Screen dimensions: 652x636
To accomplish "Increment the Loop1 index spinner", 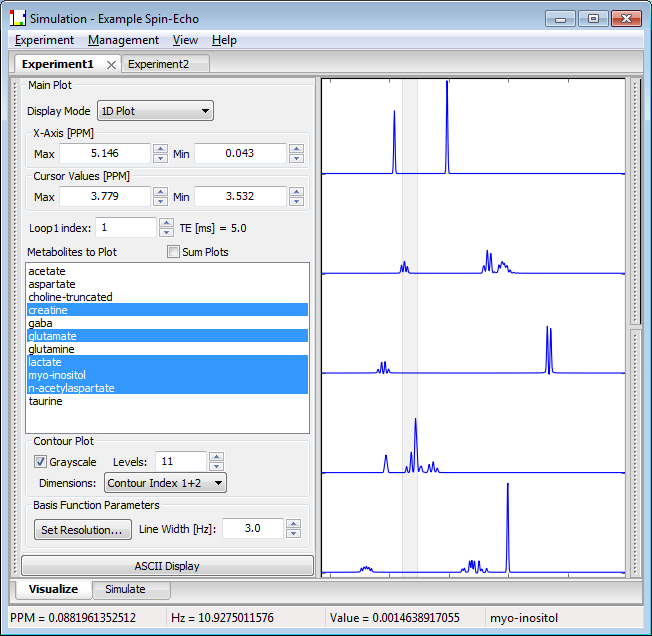I will click(166, 223).
